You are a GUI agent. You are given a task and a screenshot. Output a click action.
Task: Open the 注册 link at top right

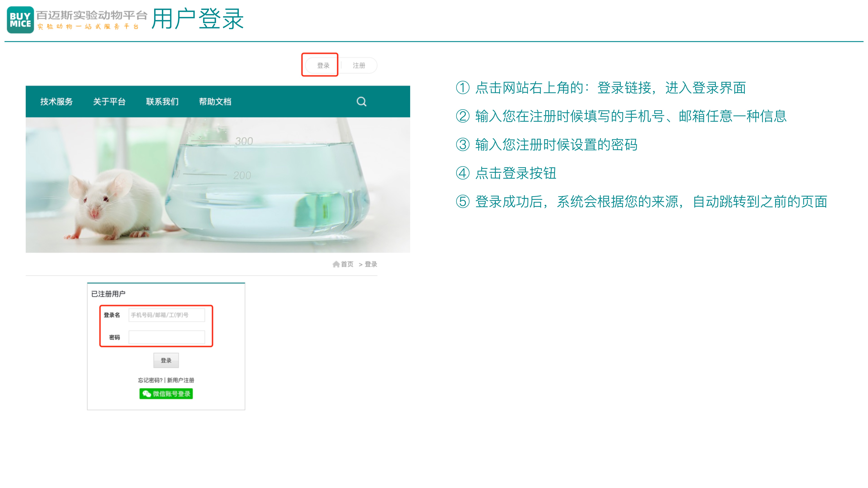[x=359, y=65]
